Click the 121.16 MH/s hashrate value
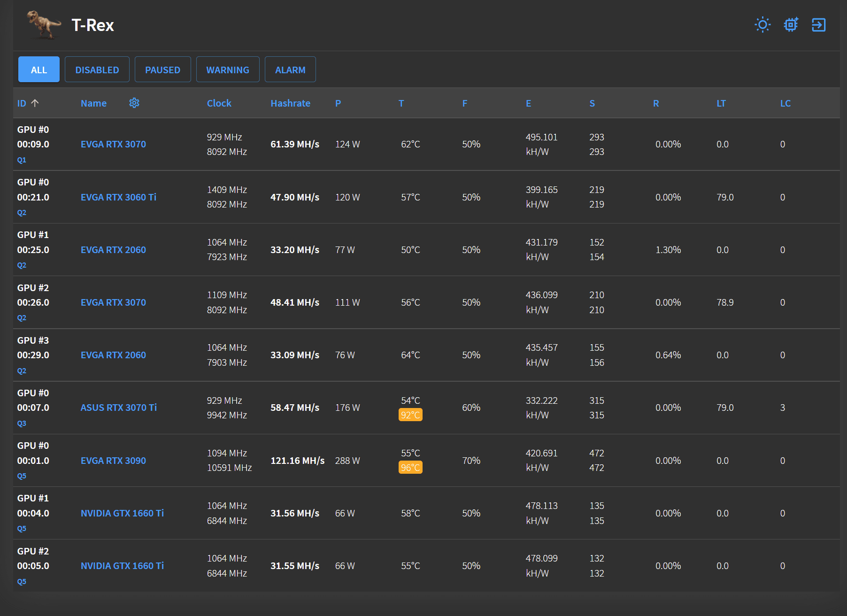The height and width of the screenshot is (616, 847). point(298,461)
